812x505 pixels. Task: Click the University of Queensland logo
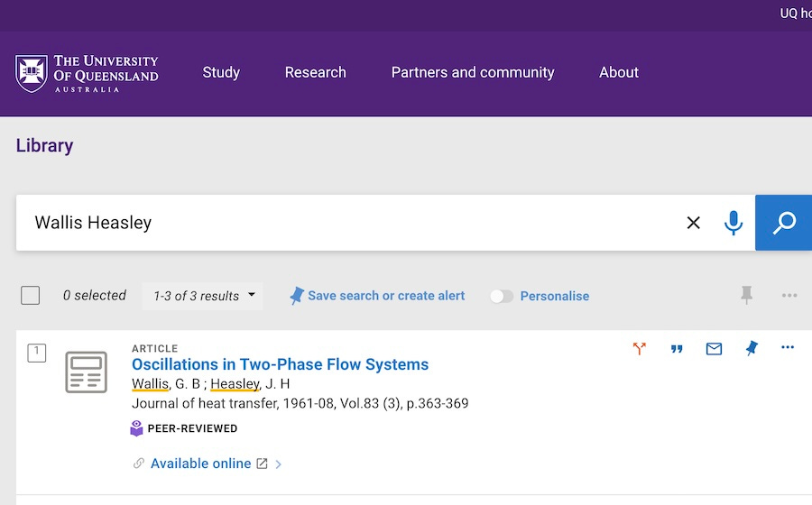click(x=87, y=73)
